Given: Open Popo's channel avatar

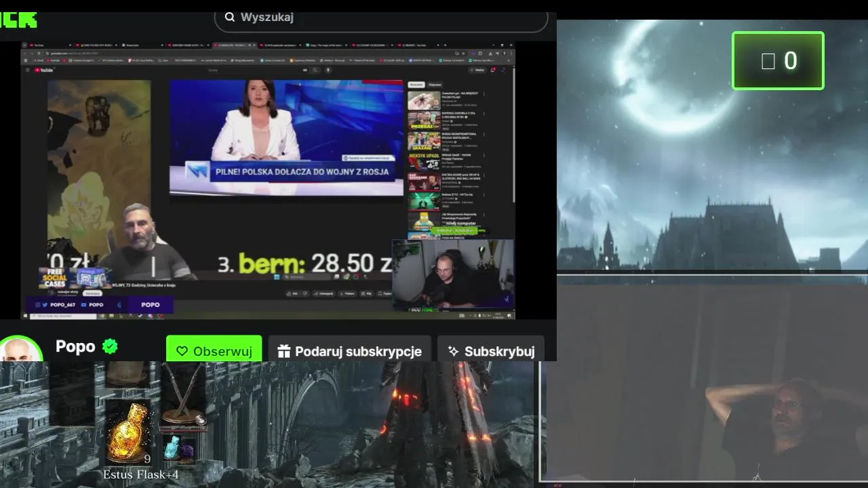Looking at the screenshot, I should point(19,350).
